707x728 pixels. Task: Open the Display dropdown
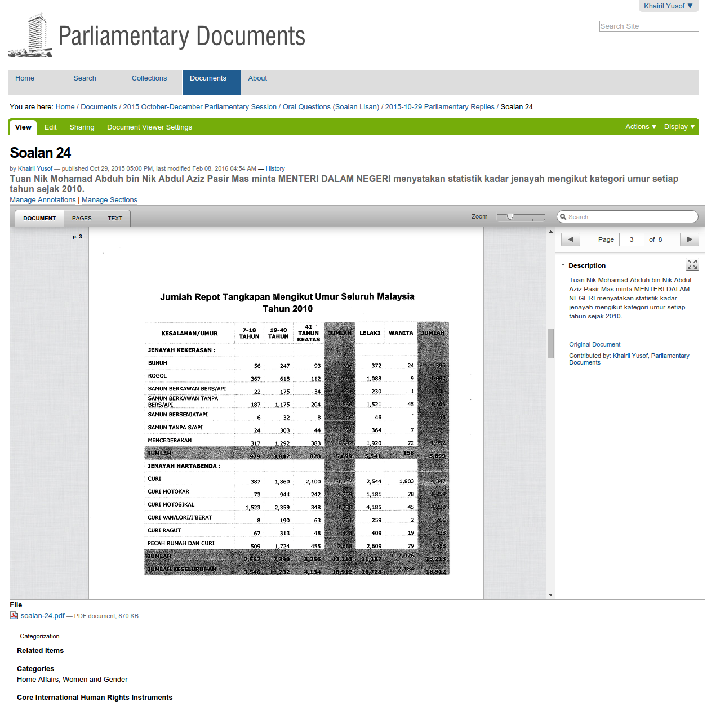pyautogui.click(x=679, y=127)
